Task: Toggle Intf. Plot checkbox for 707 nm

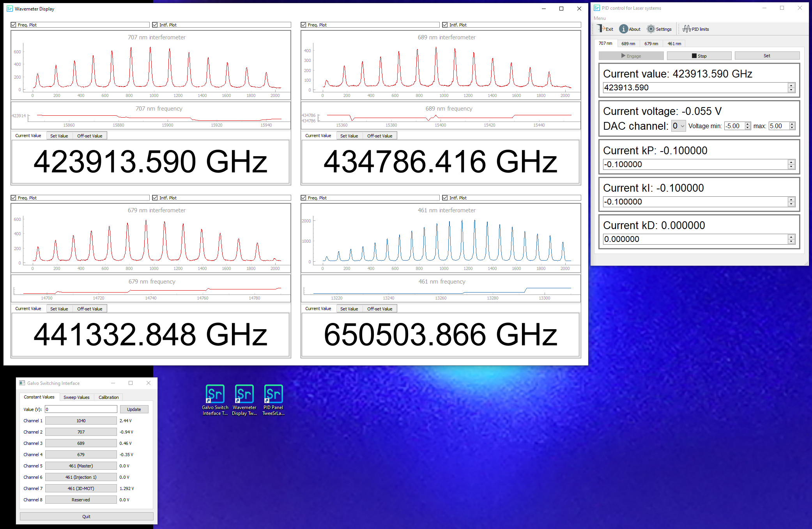Action: click(x=155, y=25)
